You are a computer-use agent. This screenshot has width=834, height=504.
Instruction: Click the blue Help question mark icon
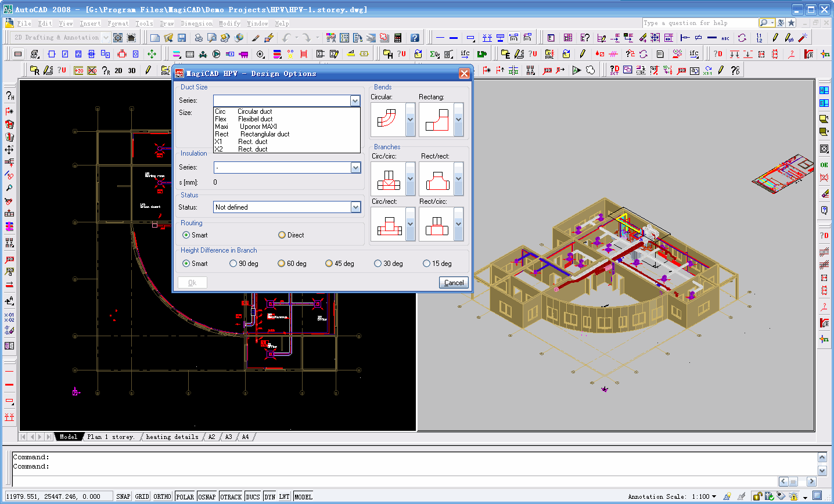pos(415,38)
